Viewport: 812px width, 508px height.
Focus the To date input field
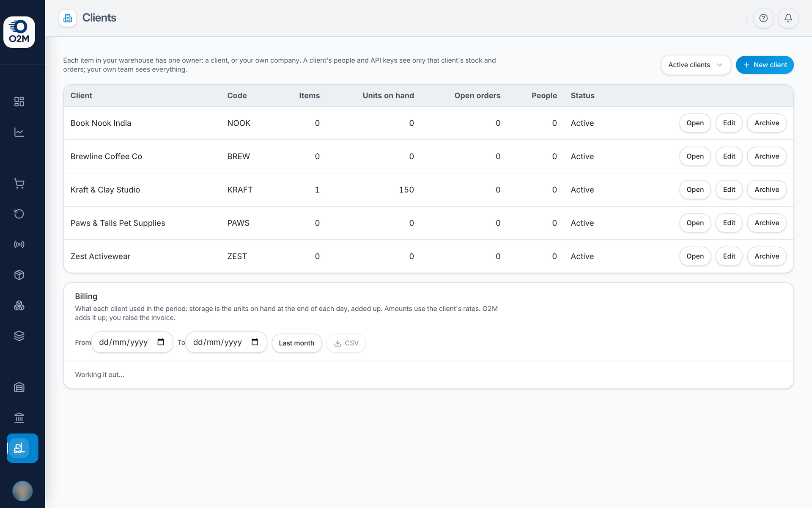(x=226, y=342)
